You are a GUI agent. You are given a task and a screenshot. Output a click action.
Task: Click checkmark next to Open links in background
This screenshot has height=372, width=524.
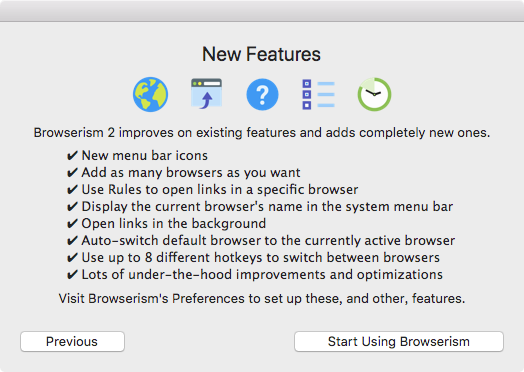pos(72,224)
